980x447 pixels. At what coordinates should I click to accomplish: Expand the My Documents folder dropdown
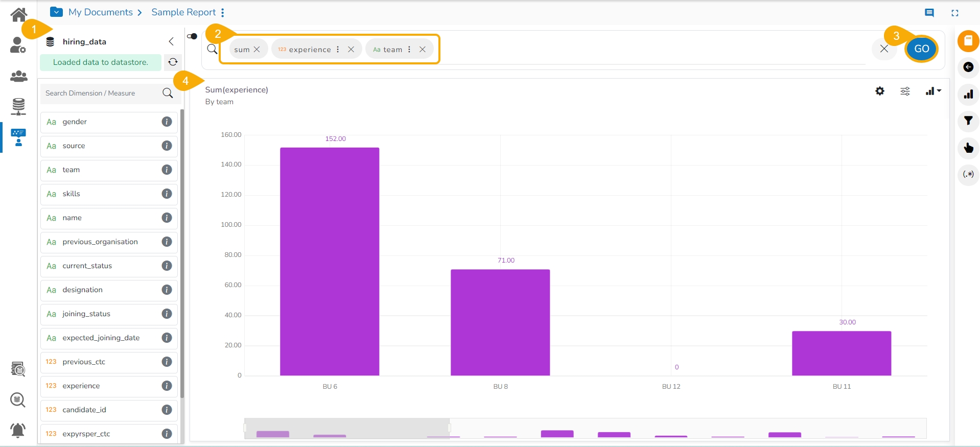(x=57, y=12)
